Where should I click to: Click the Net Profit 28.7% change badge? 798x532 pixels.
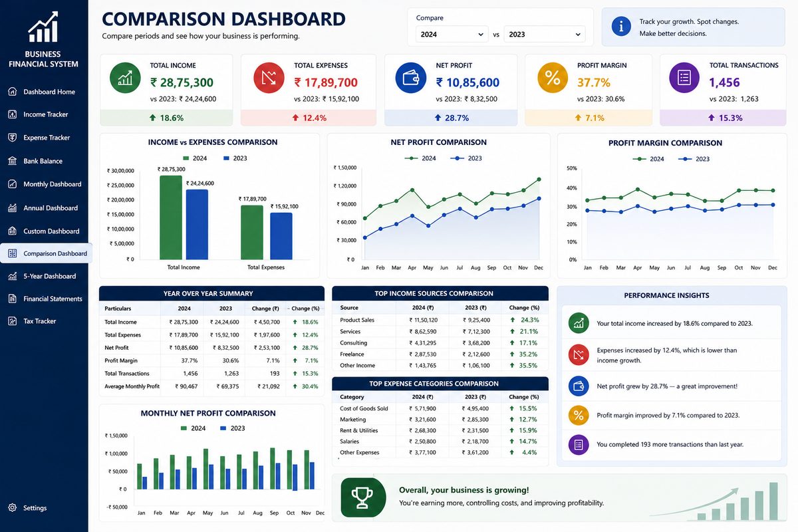451,118
